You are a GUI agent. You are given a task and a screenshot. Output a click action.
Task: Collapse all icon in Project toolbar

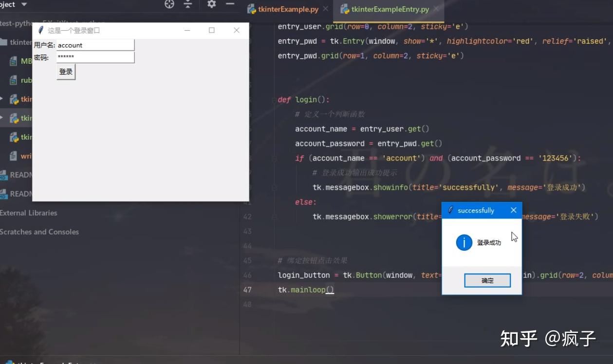point(188,4)
